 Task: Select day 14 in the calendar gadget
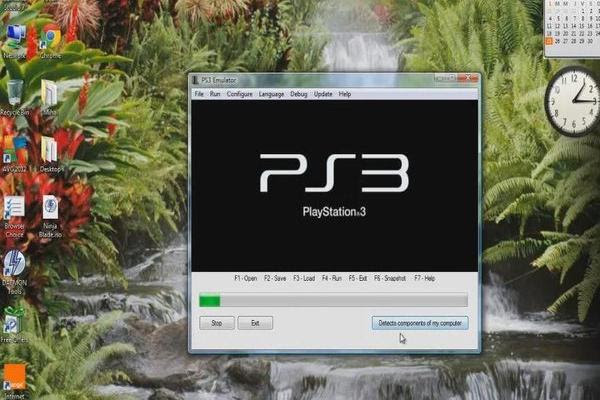pos(574,26)
